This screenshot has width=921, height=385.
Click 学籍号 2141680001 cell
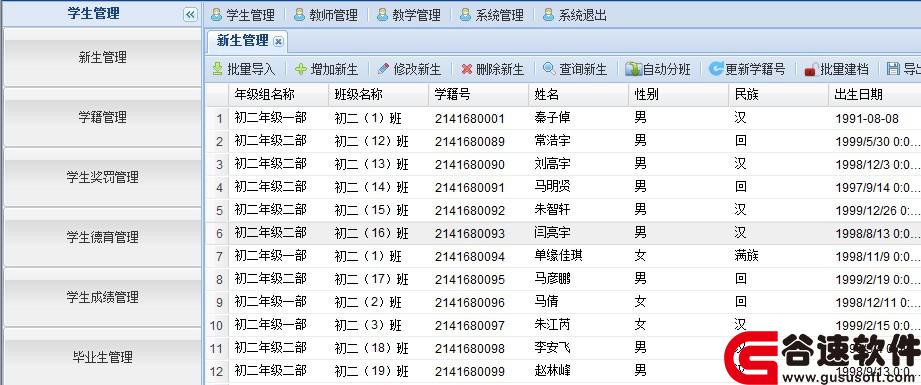coord(469,119)
